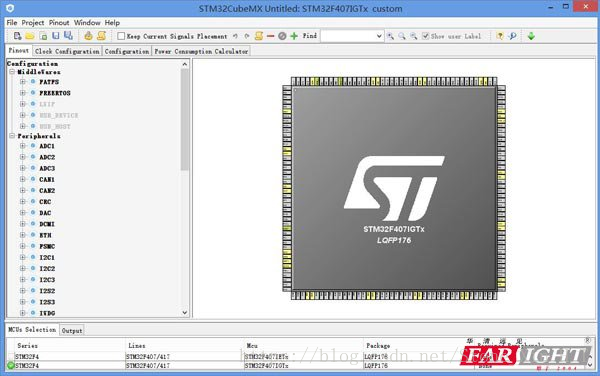The height and width of the screenshot is (376, 600).
Task: Click the green plus toolbar icon
Action: click(294, 36)
